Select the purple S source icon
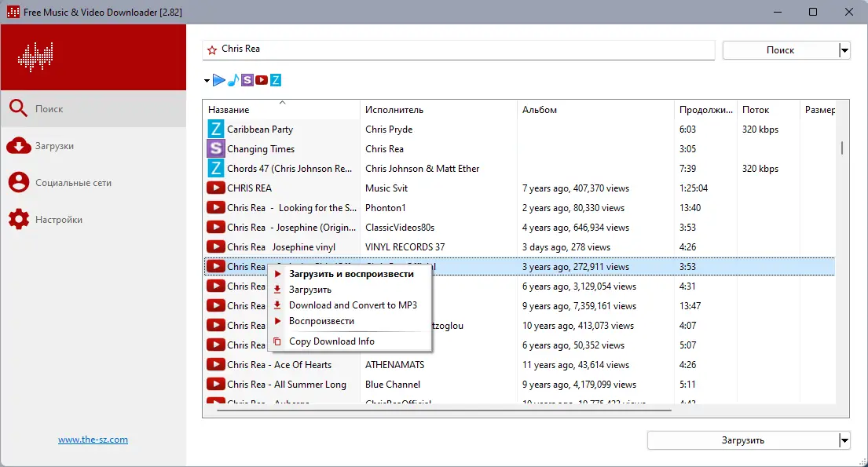868x467 pixels. pos(247,80)
